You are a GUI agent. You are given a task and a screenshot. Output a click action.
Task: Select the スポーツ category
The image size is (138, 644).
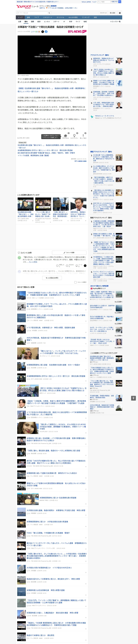[56, 21]
